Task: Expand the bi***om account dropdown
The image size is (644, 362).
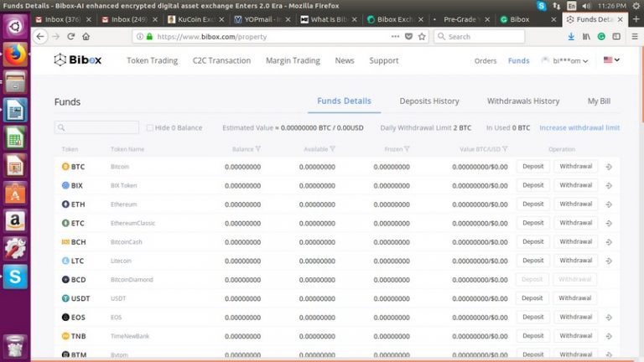Action: pyautogui.click(x=564, y=60)
